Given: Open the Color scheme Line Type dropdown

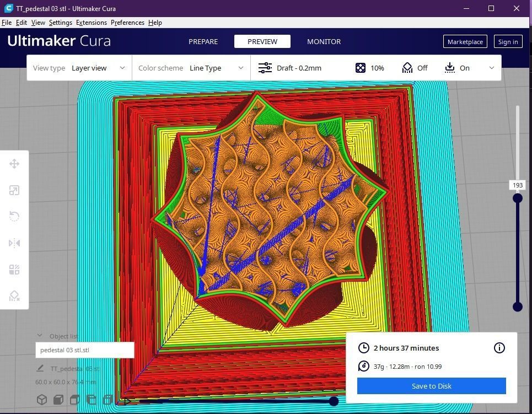Looking at the screenshot, I should (191, 68).
